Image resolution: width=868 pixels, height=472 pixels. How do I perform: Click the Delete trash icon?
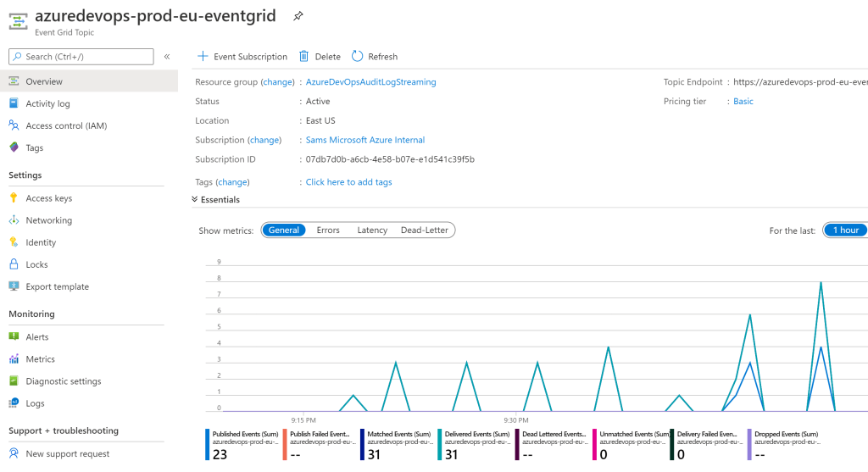coord(304,57)
